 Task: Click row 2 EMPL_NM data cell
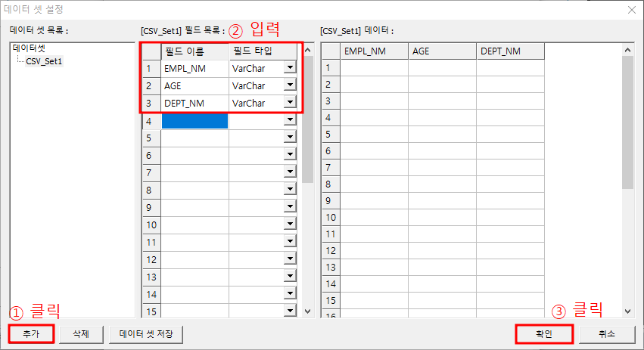(374, 85)
